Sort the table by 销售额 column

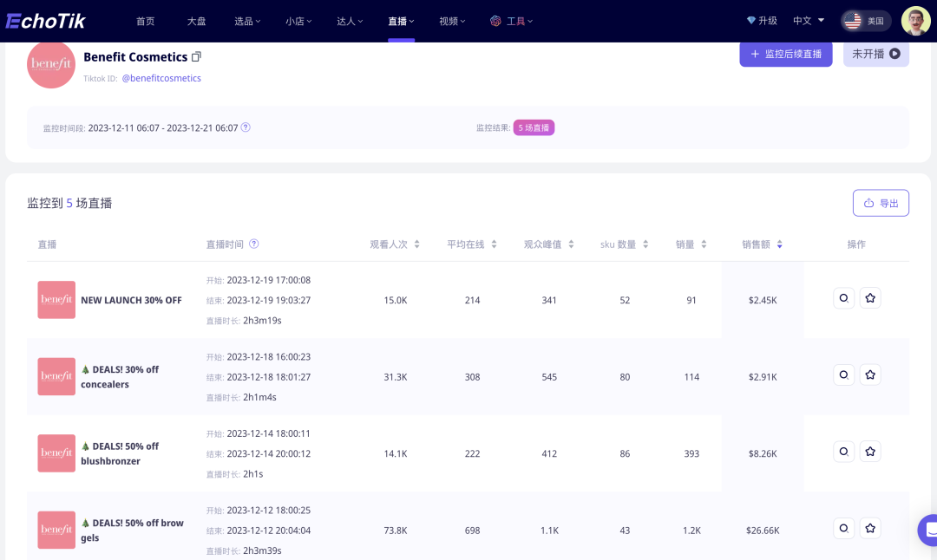click(x=763, y=244)
